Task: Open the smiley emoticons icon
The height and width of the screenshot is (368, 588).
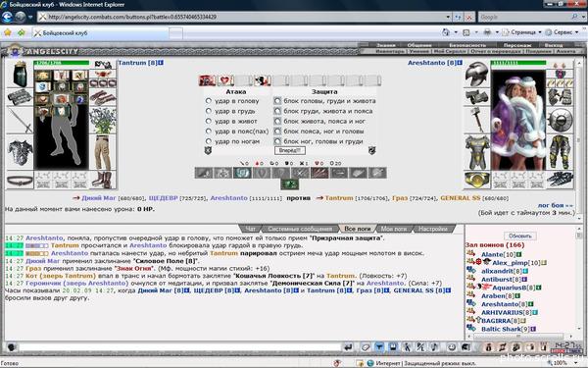Action: pyautogui.click(x=452, y=347)
